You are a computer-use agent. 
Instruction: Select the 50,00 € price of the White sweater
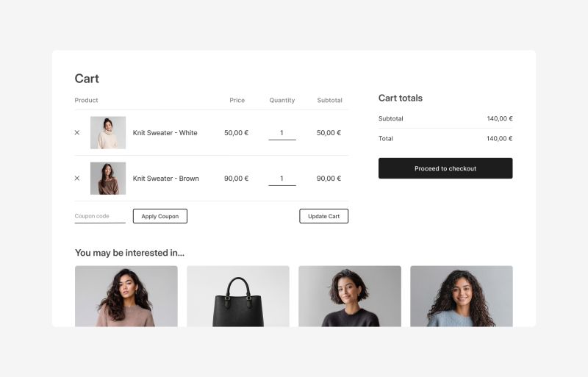pos(236,133)
